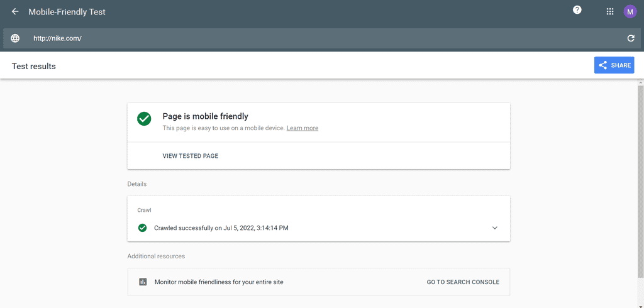644x308 pixels.
Task: Click VIEW TESTED PAGE
Action: [x=190, y=156]
